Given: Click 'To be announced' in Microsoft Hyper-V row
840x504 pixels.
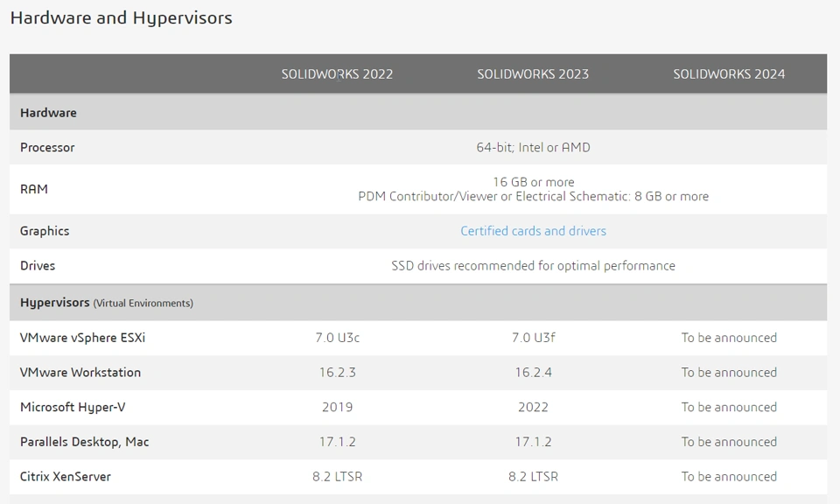Looking at the screenshot, I should tap(729, 407).
